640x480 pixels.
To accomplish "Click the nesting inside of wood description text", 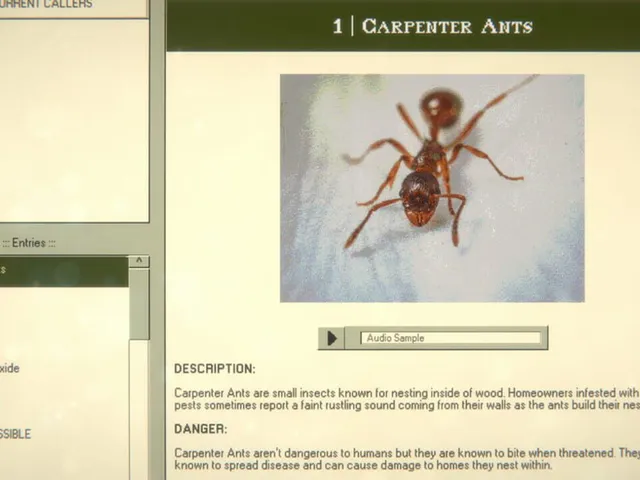I will point(407,399).
